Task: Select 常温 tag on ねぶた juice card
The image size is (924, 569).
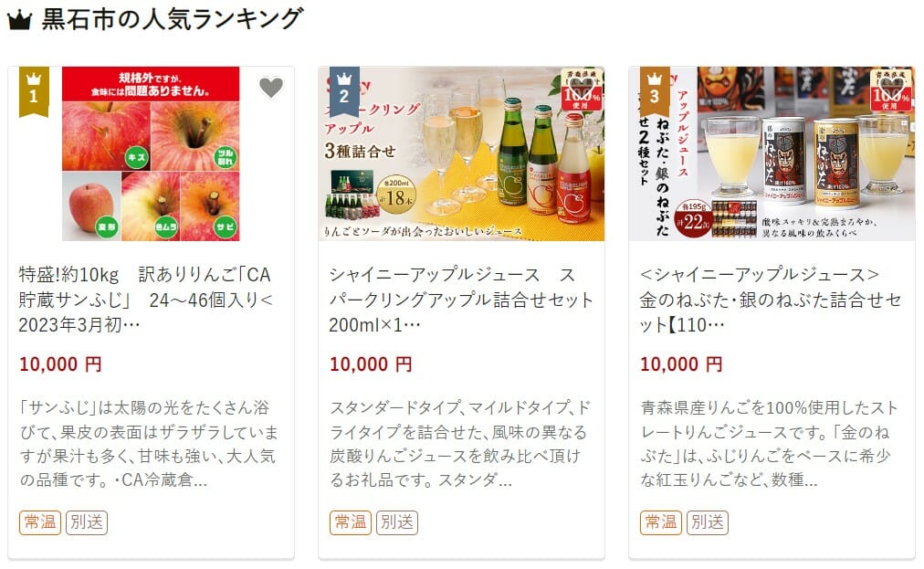Action: click(661, 522)
